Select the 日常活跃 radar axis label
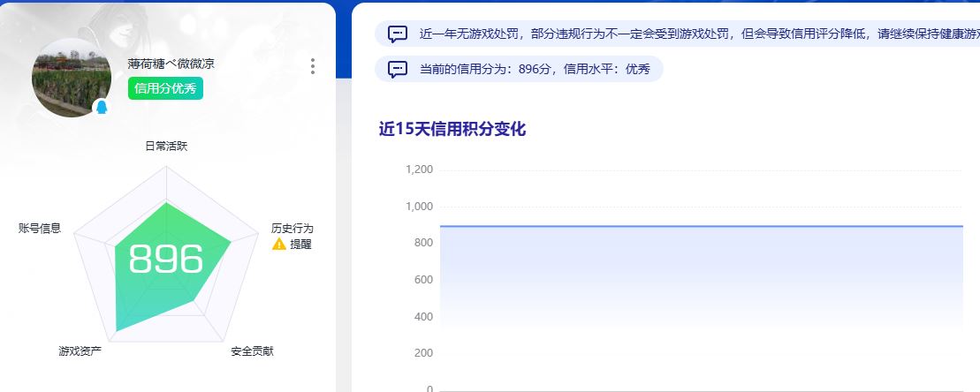The image size is (980, 392). [166, 147]
